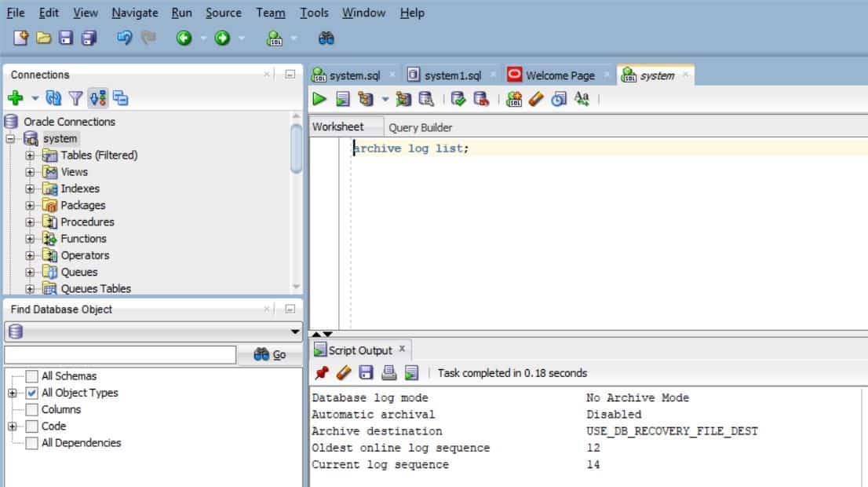This screenshot has width=868, height=487.
Task: Click the Go search button
Action: point(272,353)
